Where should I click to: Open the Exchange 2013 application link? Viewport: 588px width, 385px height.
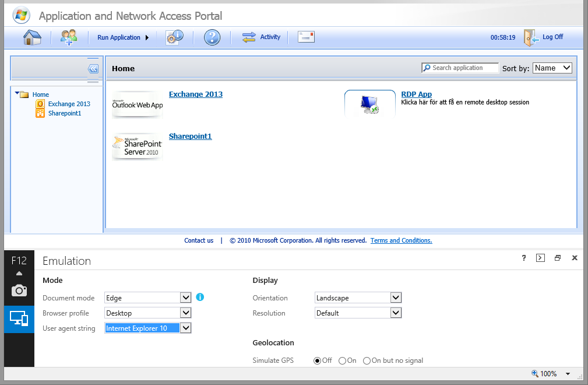click(195, 94)
